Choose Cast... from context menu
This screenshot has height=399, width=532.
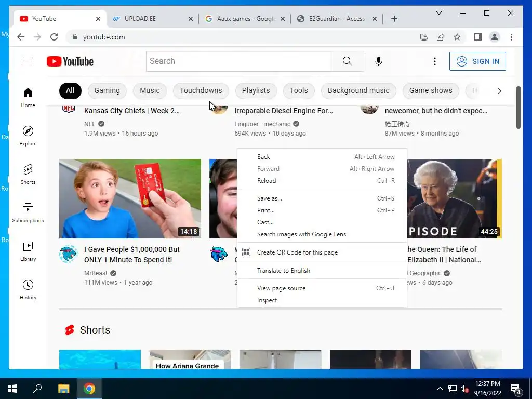point(322,222)
